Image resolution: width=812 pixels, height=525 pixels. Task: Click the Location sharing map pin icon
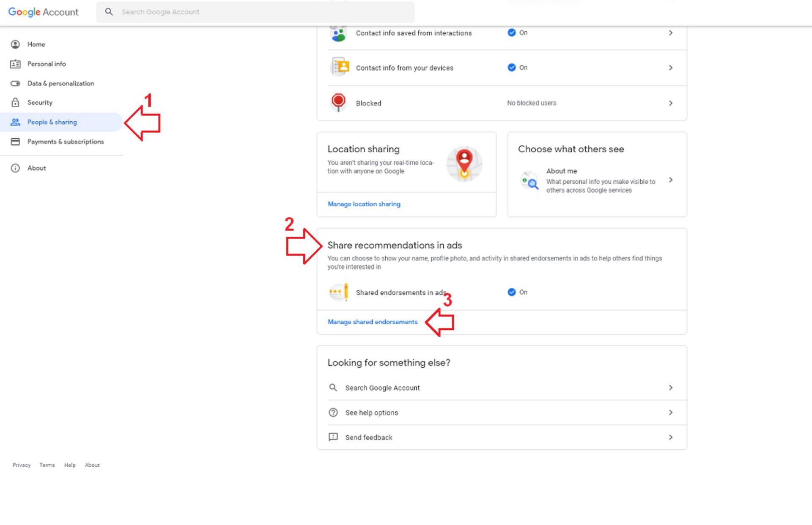coord(464,164)
